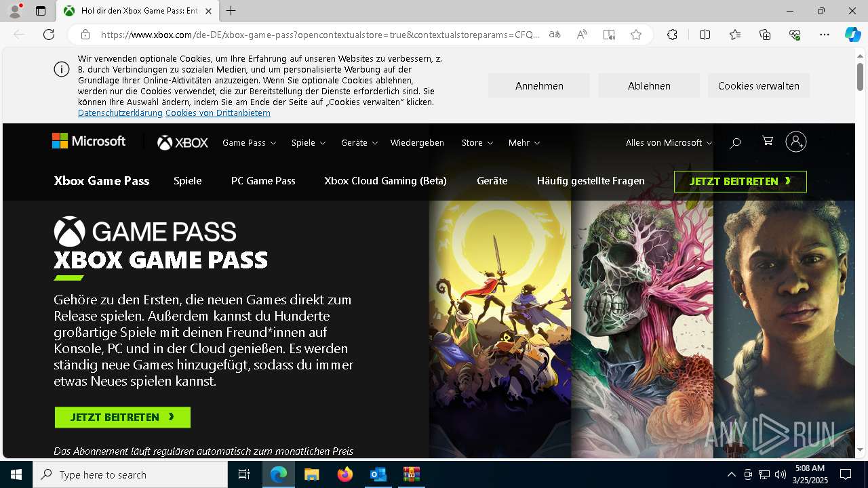This screenshot has width=868, height=488.
Task: Open File Explorer from taskbar
Action: (x=312, y=474)
